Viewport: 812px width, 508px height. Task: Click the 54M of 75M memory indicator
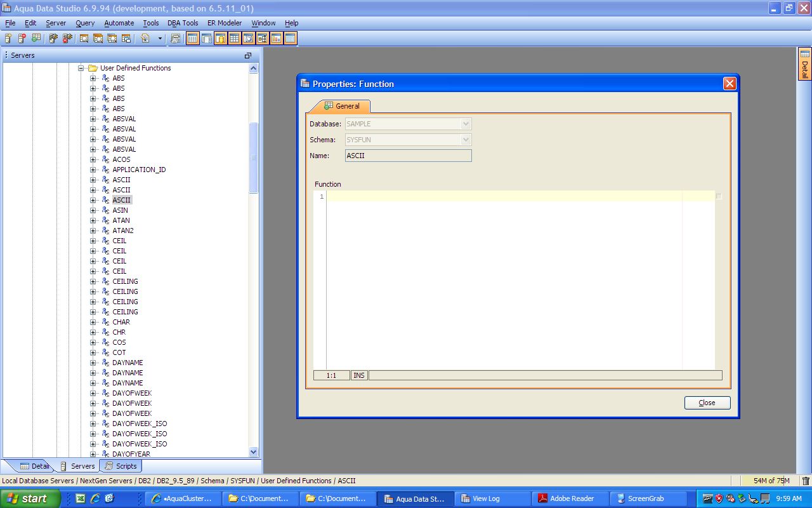pyautogui.click(x=771, y=481)
